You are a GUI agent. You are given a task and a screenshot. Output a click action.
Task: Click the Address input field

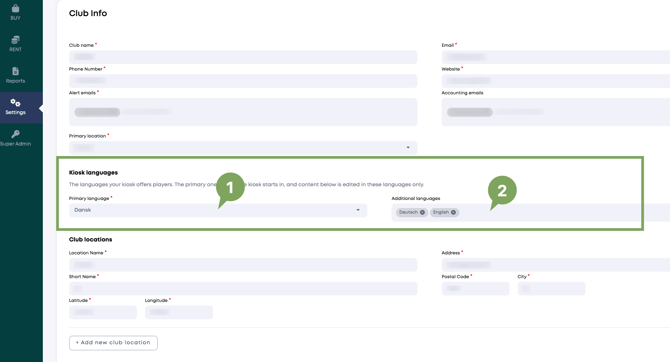[x=555, y=265]
